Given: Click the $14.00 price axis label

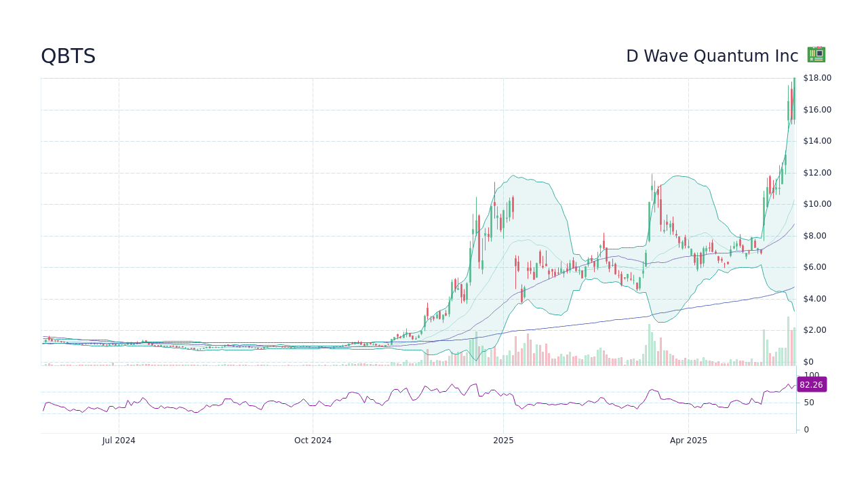Looking at the screenshot, I should click(x=817, y=141).
